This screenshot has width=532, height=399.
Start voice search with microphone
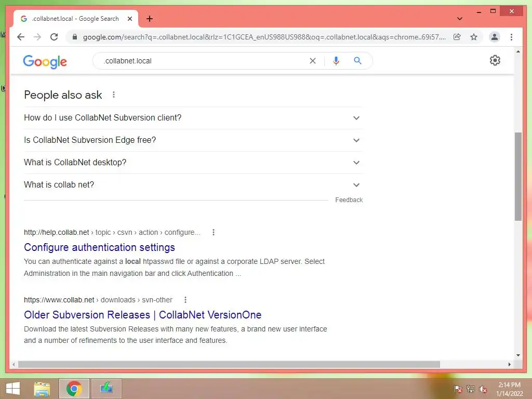(336, 61)
